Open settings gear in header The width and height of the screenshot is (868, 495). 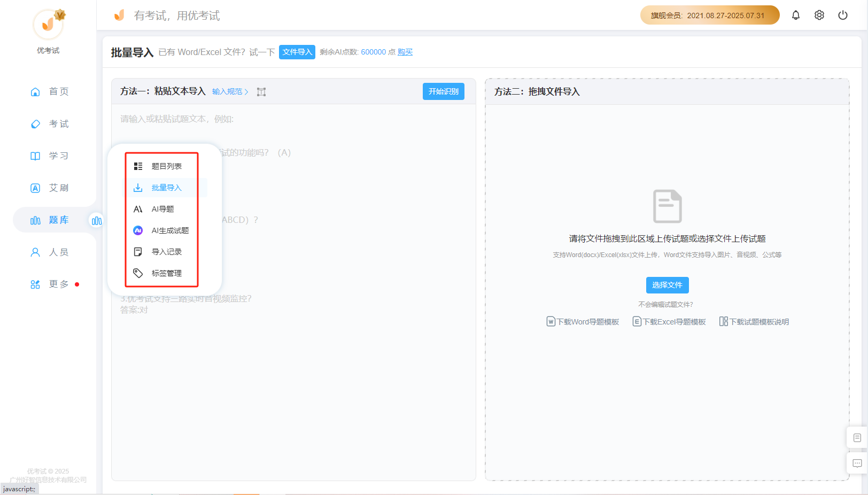click(x=819, y=15)
